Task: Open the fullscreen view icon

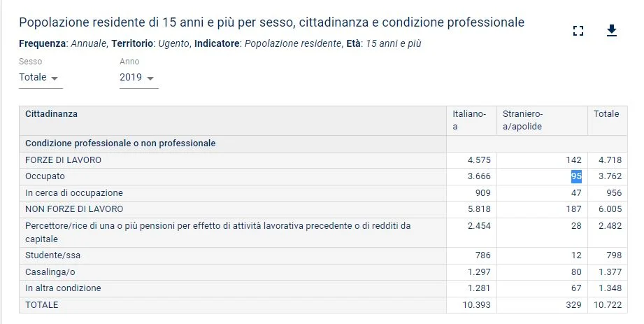Action: click(x=578, y=30)
